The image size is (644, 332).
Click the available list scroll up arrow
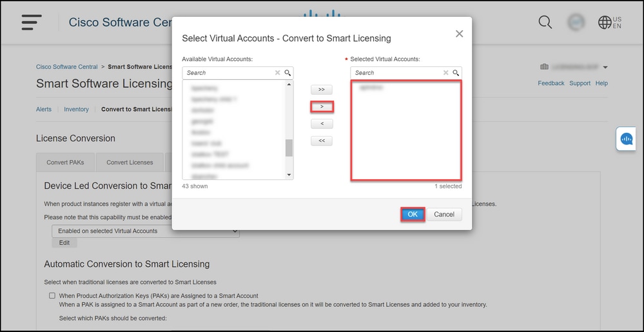pos(289,84)
